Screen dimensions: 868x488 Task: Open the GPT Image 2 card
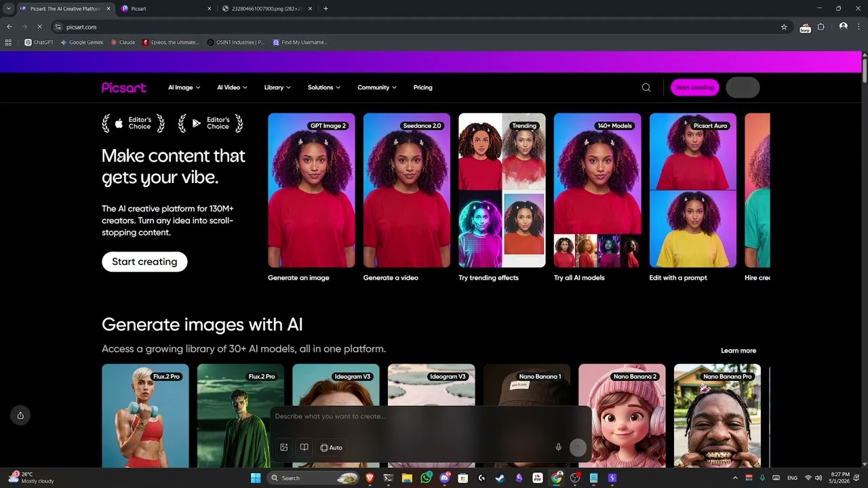point(311,190)
